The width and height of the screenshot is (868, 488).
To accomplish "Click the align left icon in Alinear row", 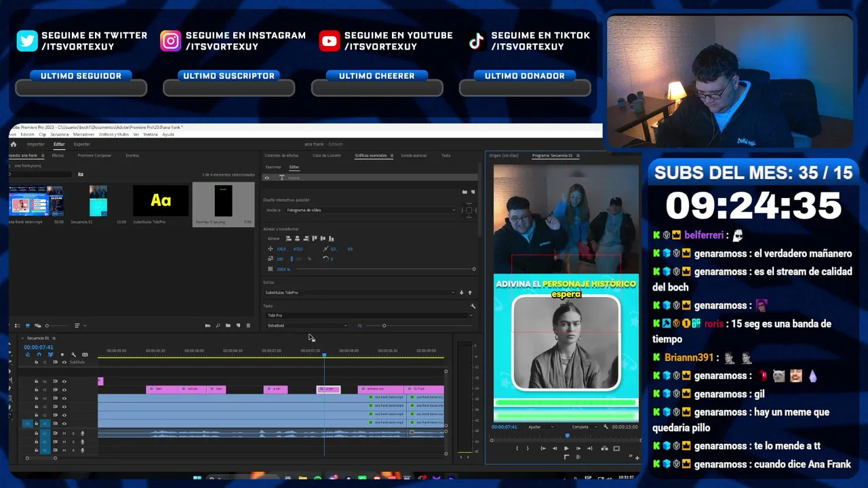I will pos(289,239).
